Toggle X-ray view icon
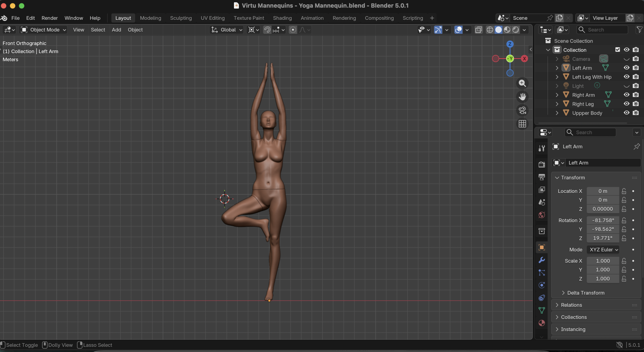 (478, 30)
